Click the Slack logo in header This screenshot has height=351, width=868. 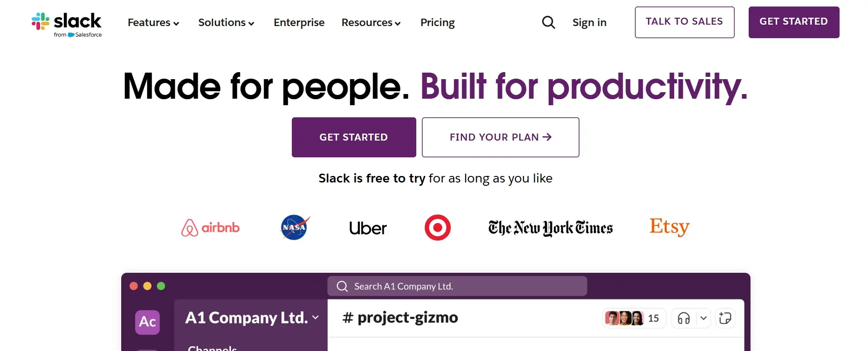tap(67, 24)
